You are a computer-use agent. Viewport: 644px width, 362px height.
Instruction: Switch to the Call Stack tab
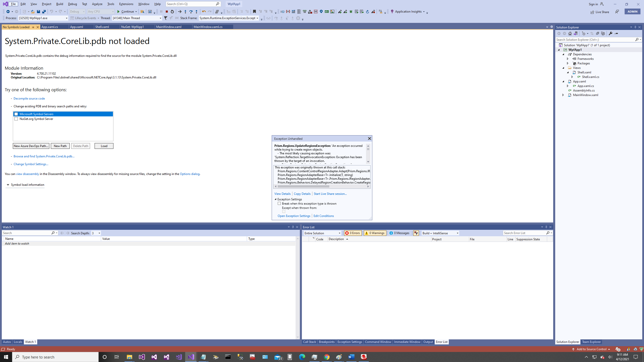coord(309,342)
